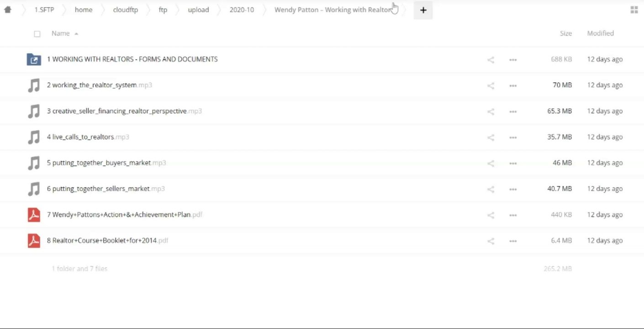The width and height of the screenshot is (644, 329).
Task: Click PDF icon of Realtor Course Booklet
Action: pos(34,241)
